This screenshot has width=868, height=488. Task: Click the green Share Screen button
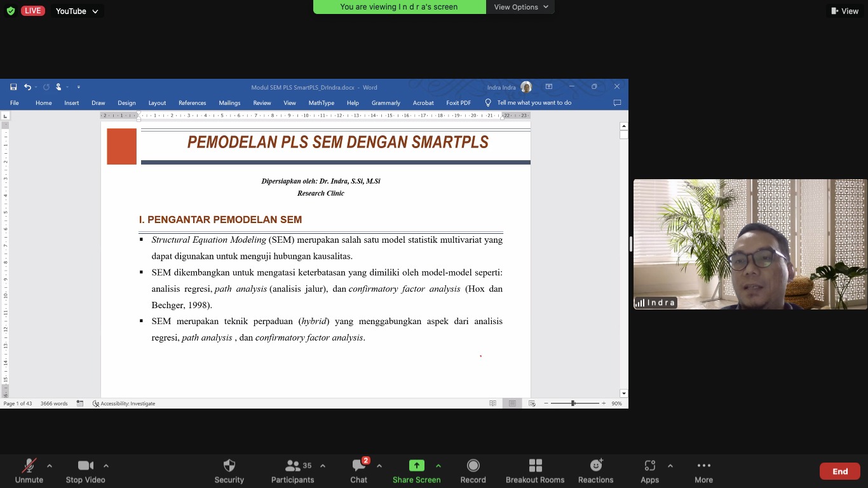pyautogui.click(x=416, y=471)
